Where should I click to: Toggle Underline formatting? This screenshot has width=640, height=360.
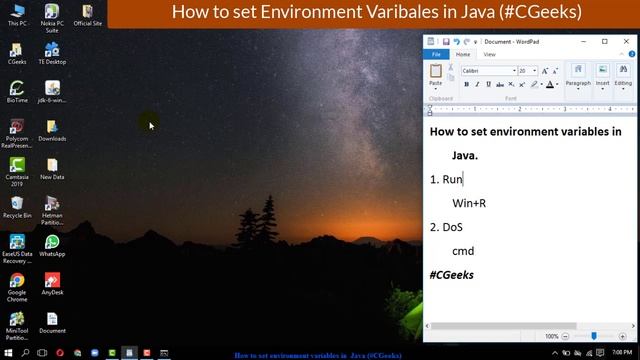pyautogui.click(x=488, y=84)
